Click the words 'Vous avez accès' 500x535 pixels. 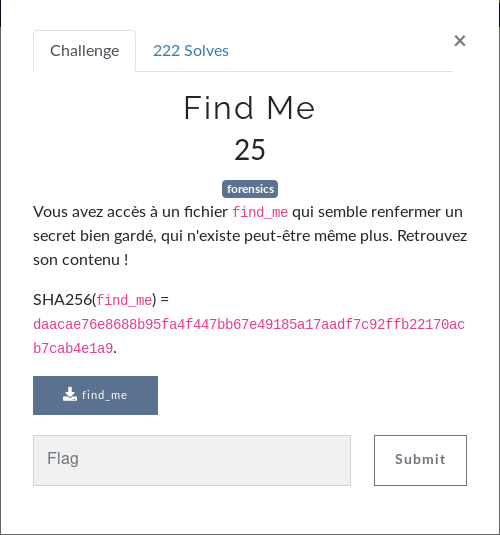click(89, 212)
